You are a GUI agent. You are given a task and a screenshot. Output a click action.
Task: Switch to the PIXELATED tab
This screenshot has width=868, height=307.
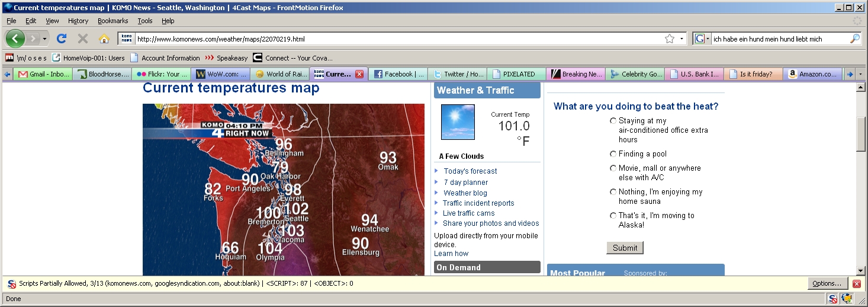[517, 74]
